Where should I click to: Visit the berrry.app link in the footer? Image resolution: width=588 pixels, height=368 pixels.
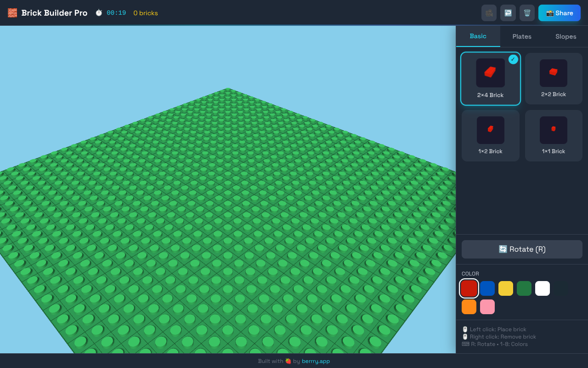316,361
